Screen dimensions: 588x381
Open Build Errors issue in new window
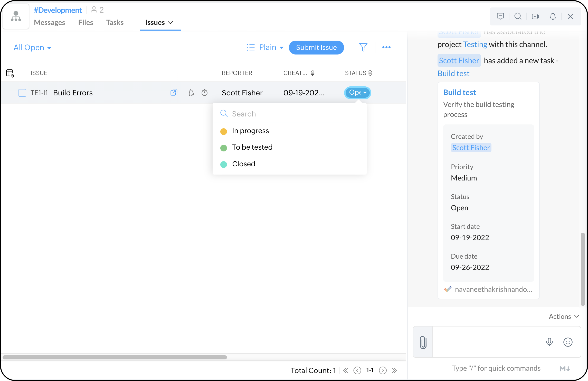click(174, 93)
